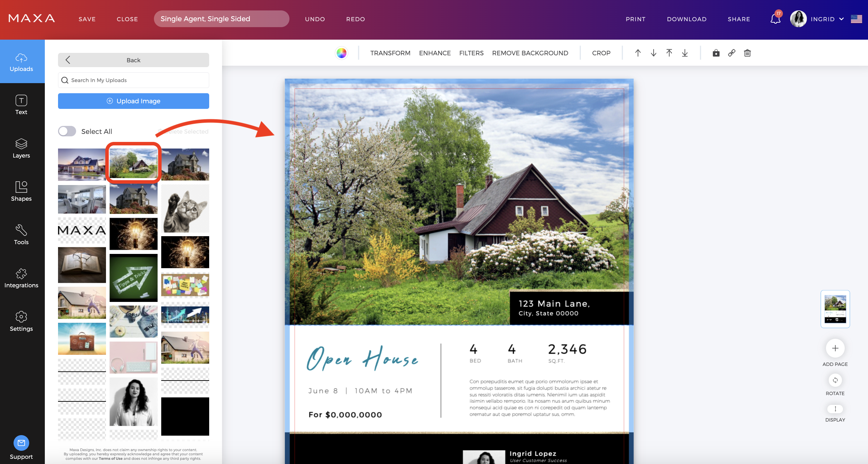Viewport: 868px width, 464px height.
Task: Open the TRANSFORM options
Action: click(390, 53)
